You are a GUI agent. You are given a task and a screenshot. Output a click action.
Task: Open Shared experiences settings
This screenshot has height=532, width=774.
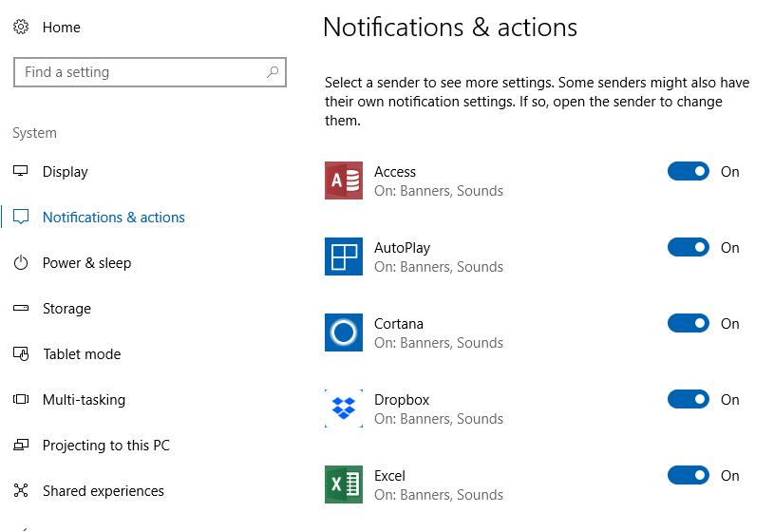pos(104,491)
